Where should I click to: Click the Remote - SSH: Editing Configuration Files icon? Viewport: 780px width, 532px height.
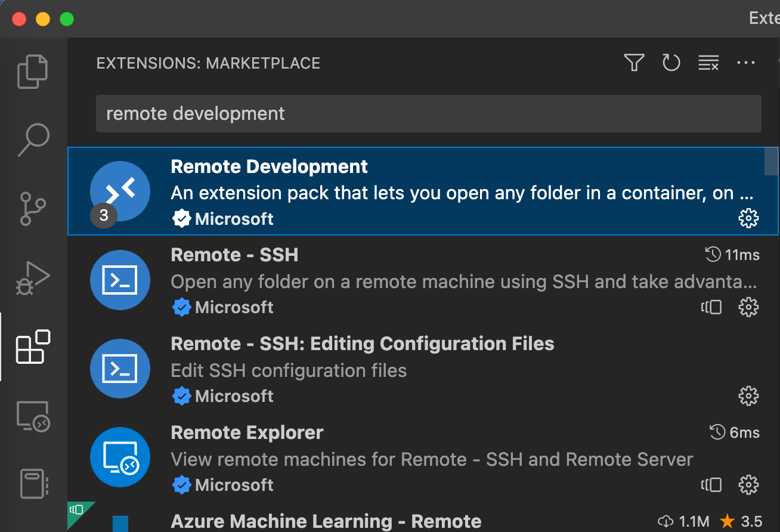click(120, 369)
